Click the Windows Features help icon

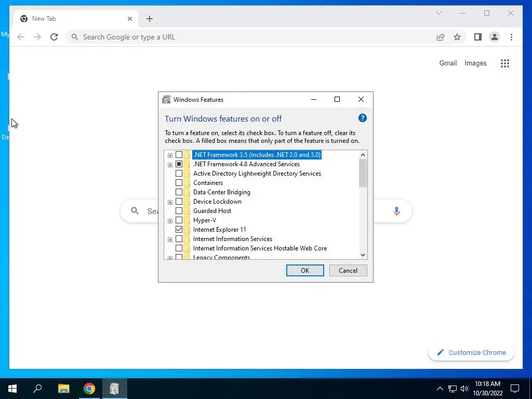pyautogui.click(x=362, y=118)
